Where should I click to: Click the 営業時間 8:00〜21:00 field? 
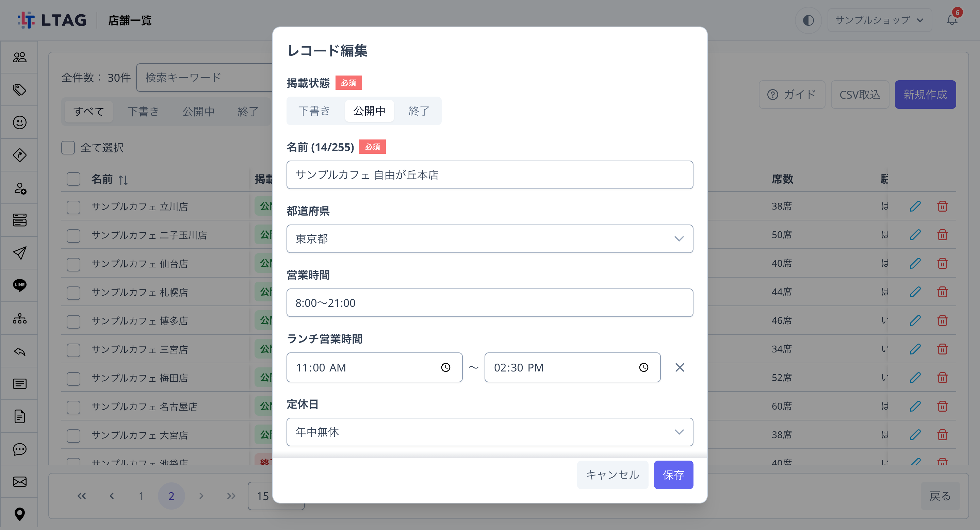pyautogui.click(x=490, y=303)
